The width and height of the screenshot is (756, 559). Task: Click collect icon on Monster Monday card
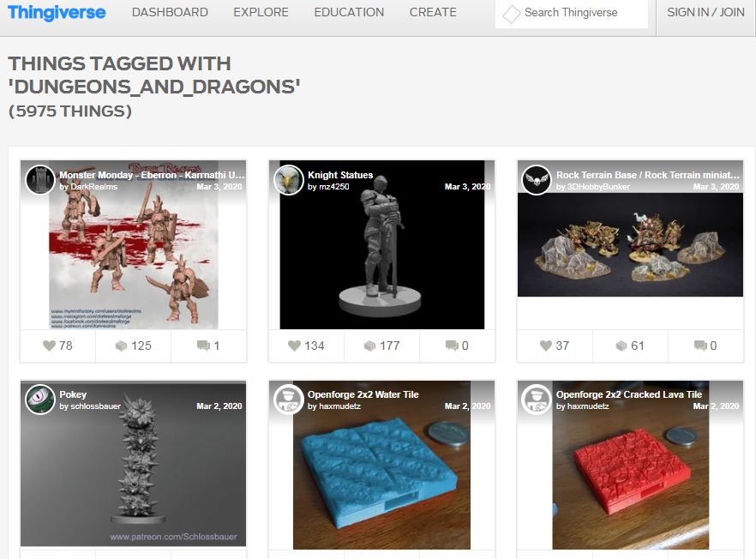click(x=121, y=346)
